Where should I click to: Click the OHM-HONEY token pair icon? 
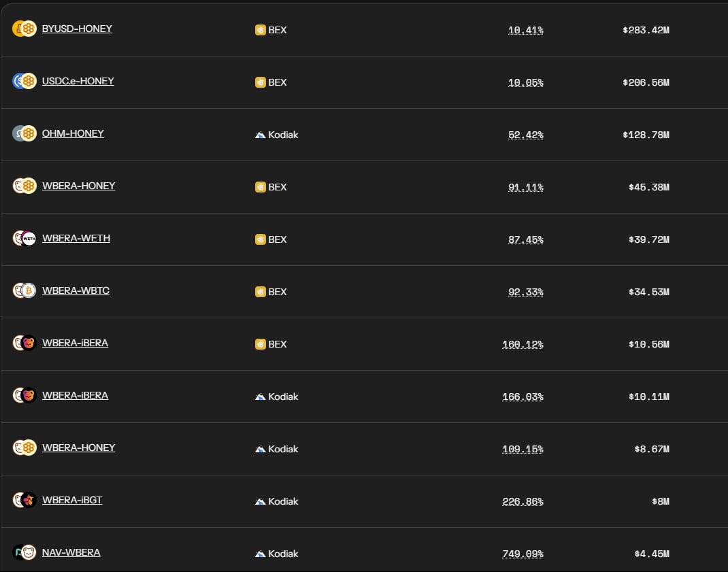coord(24,134)
